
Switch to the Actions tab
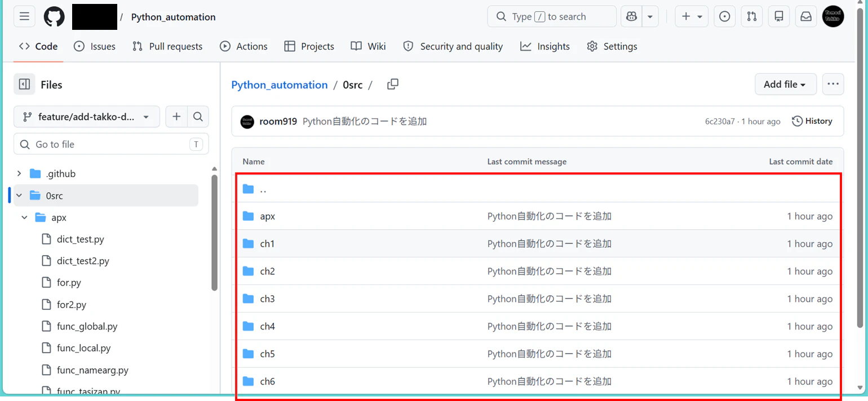(243, 46)
